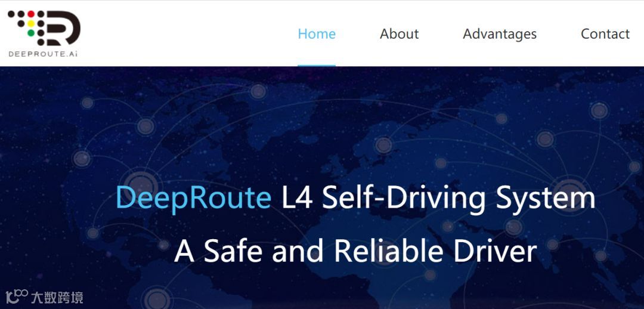644x309 pixels.
Task: Click the map node cut off at the bottom edge
Action: pyautogui.click(x=157, y=299)
